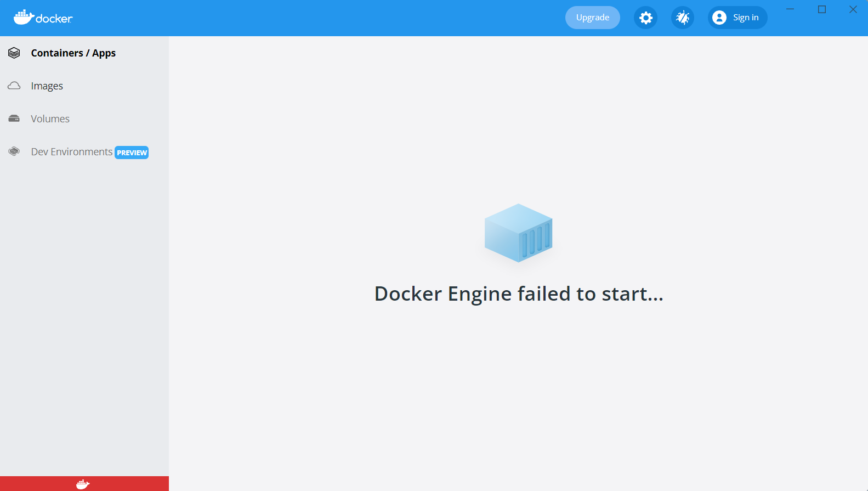Switch to the Images section

pyautogui.click(x=47, y=86)
